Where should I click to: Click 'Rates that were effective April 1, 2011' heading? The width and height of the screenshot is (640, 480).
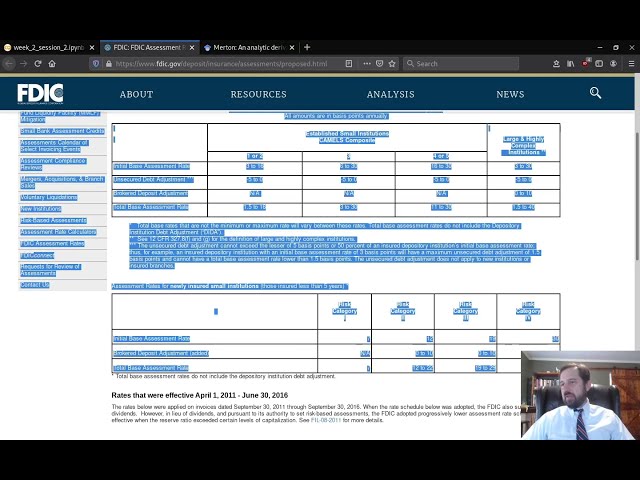[x=200, y=395]
